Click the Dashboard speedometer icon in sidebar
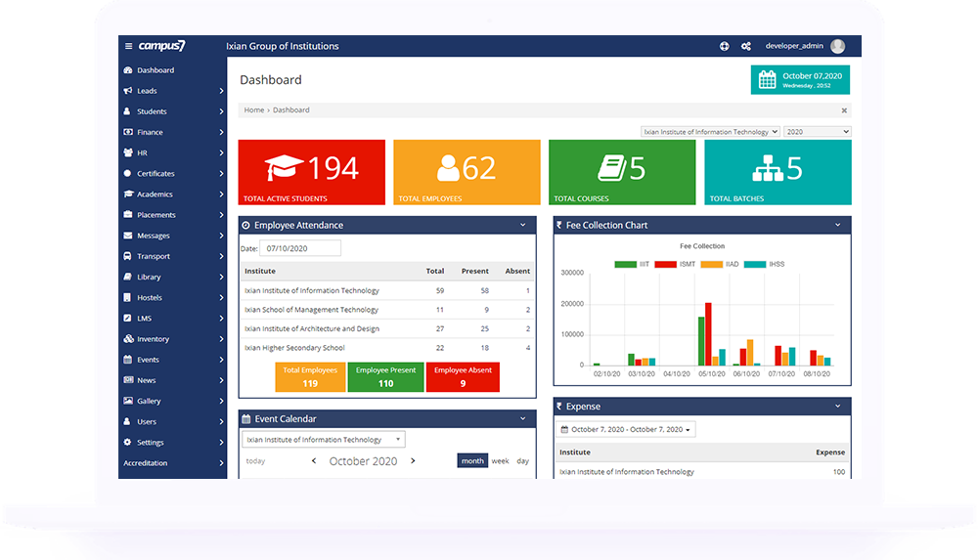The image size is (978, 560). click(x=128, y=70)
